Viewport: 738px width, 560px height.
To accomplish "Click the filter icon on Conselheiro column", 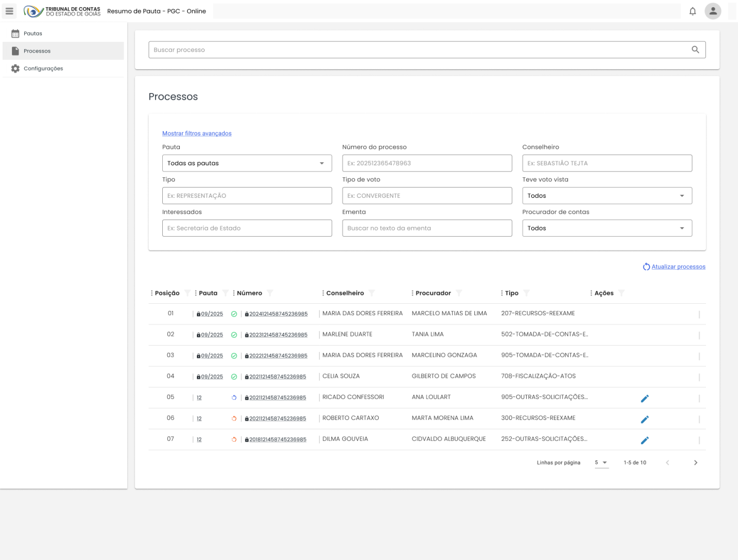I will 372,293.
